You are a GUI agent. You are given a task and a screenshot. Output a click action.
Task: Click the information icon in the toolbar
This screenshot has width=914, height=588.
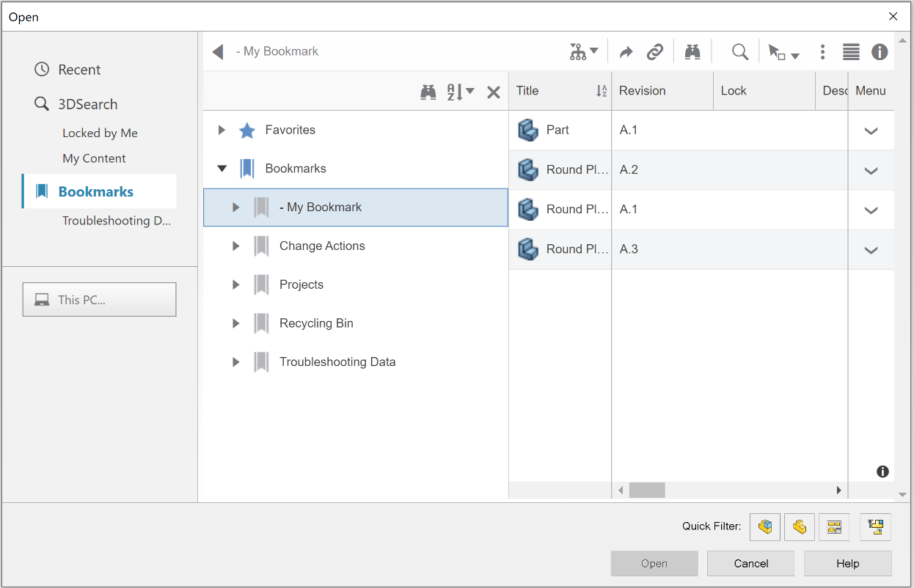point(880,51)
